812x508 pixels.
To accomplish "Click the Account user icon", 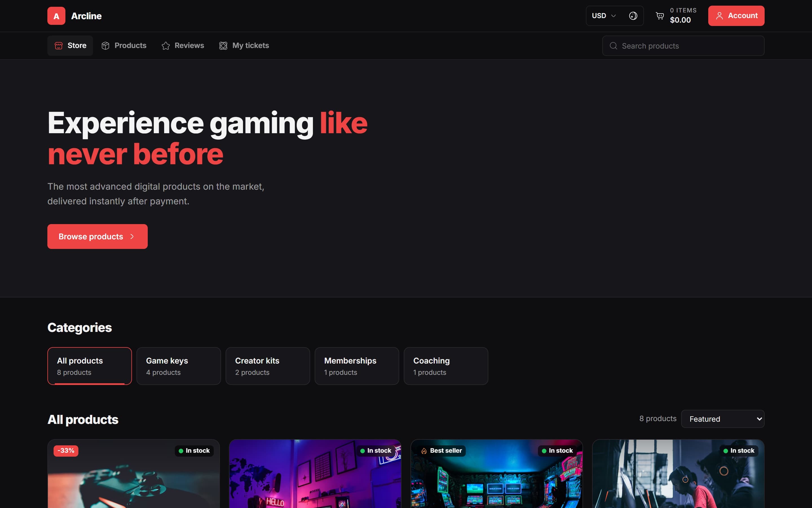I will tap(720, 16).
